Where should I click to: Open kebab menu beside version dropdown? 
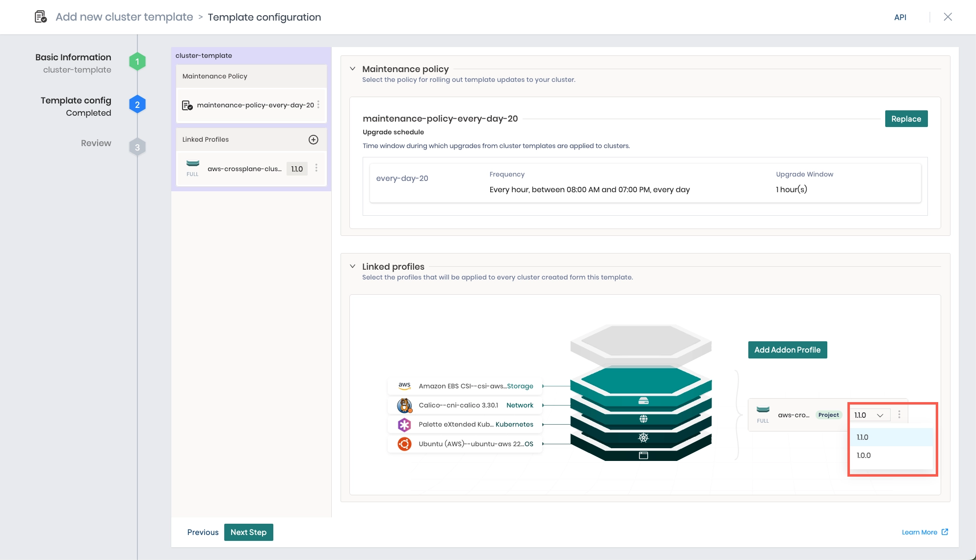(x=899, y=414)
